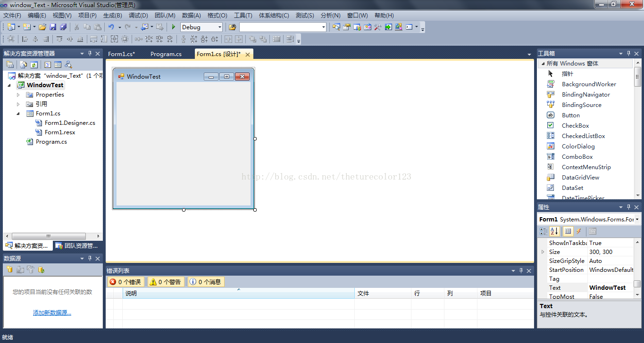Toggle the 0 个警告 warnings filter
The width and height of the screenshot is (644, 343).
coord(166,282)
